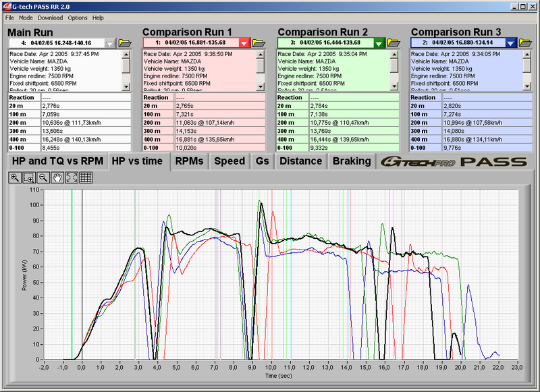Image resolution: width=540 pixels, height=392 pixels.
Task: Click the Comparison Run 2 combo box text
Action: [x=326, y=43]
